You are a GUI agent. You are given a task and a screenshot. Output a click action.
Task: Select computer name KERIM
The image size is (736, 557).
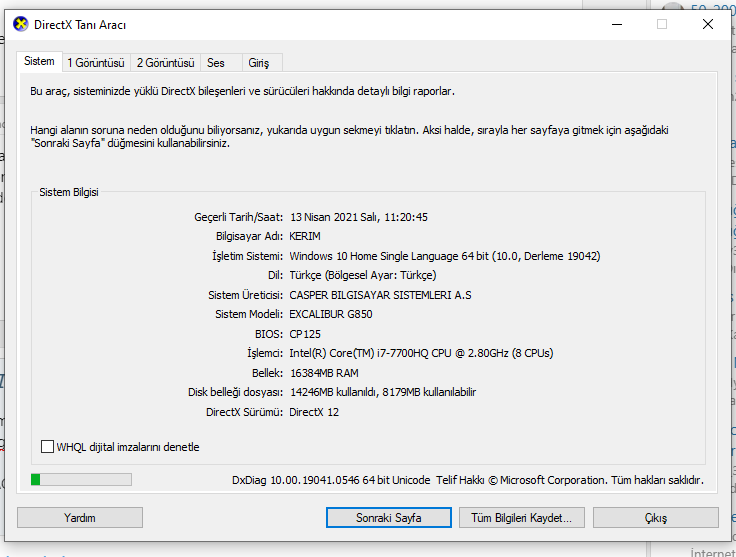[x=305, y=236]
